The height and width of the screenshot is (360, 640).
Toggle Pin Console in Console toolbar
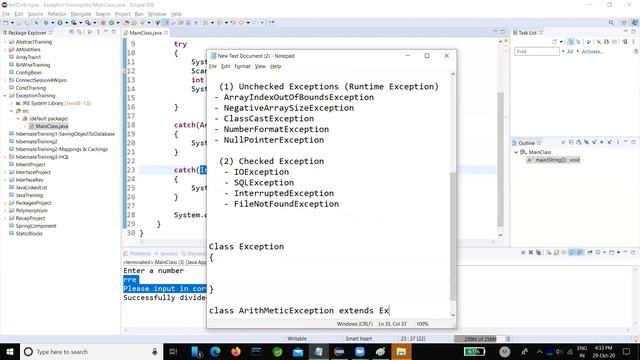(x=589, y=253)
